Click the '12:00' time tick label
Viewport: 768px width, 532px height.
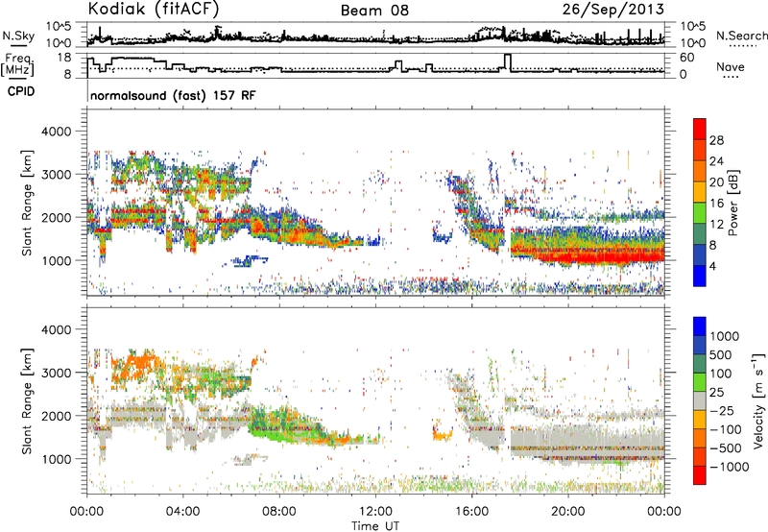pos(375,512)
